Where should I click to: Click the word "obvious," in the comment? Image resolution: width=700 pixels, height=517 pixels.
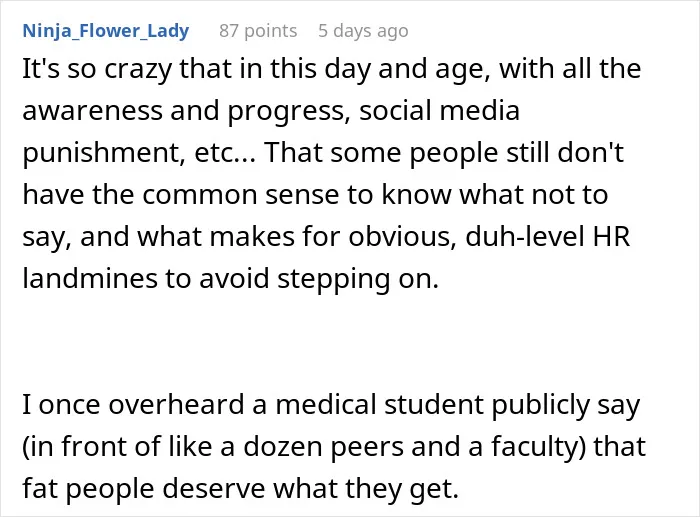click(x=403, y=237)
